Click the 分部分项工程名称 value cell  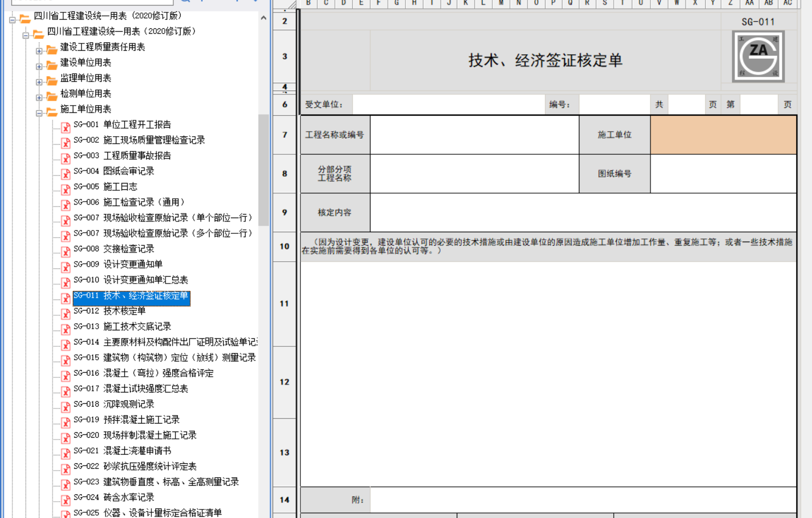474,174
